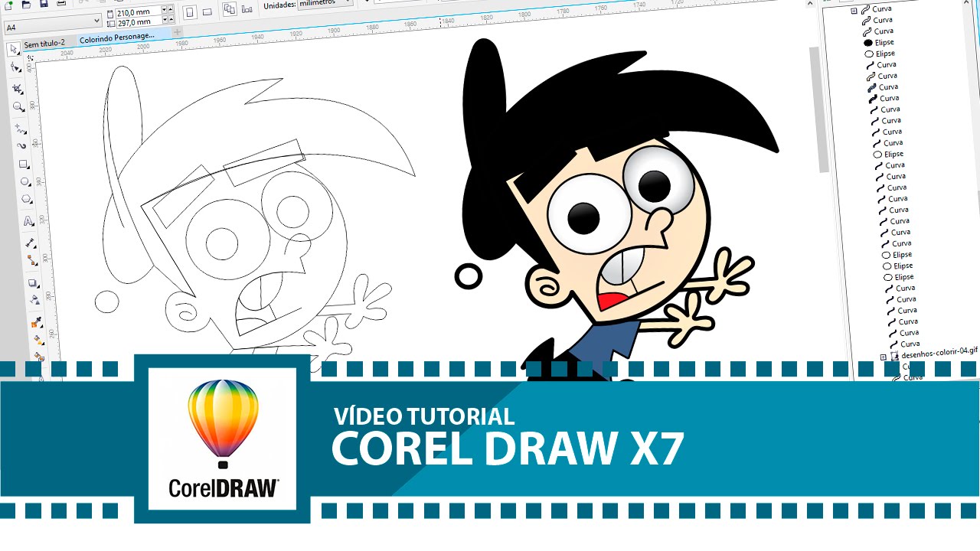980x551 pixels.
Task: Increase the page width stepper
Action: (170, 10)
